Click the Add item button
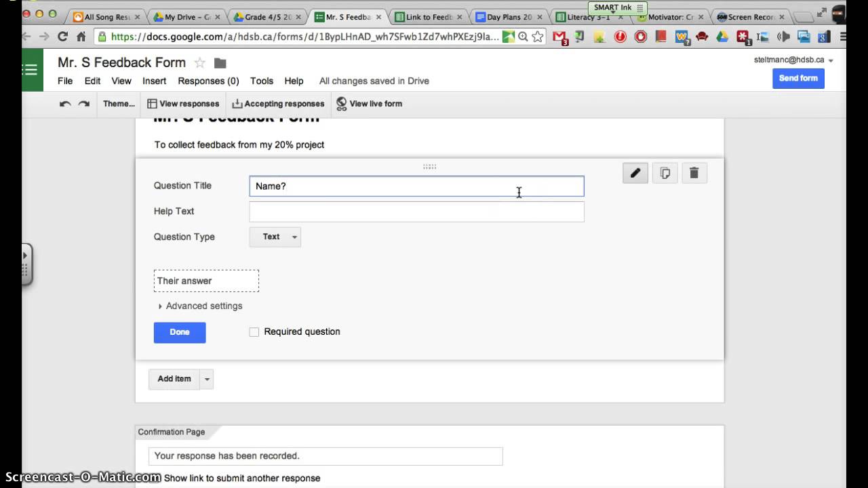868x488 pixels. coord(174,379)
